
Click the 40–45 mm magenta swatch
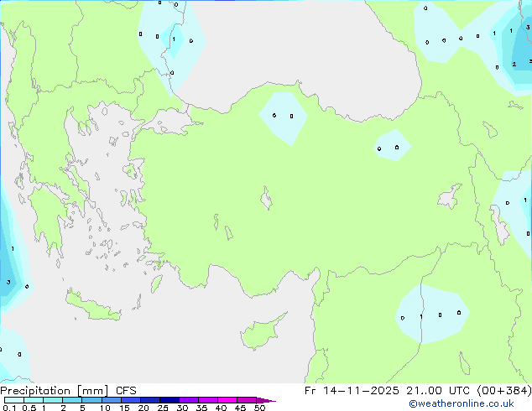click(x=227, y=400)
